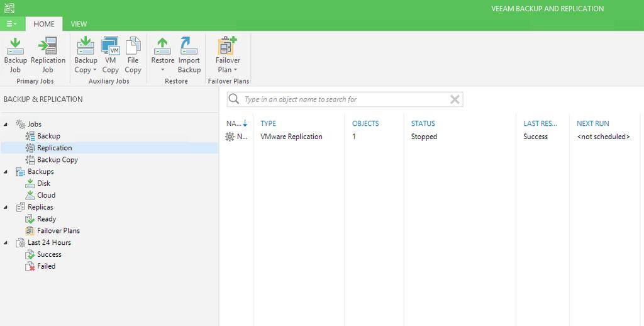
Task: Sort by the NEXT RUN column header
Action: coord(592,123)
